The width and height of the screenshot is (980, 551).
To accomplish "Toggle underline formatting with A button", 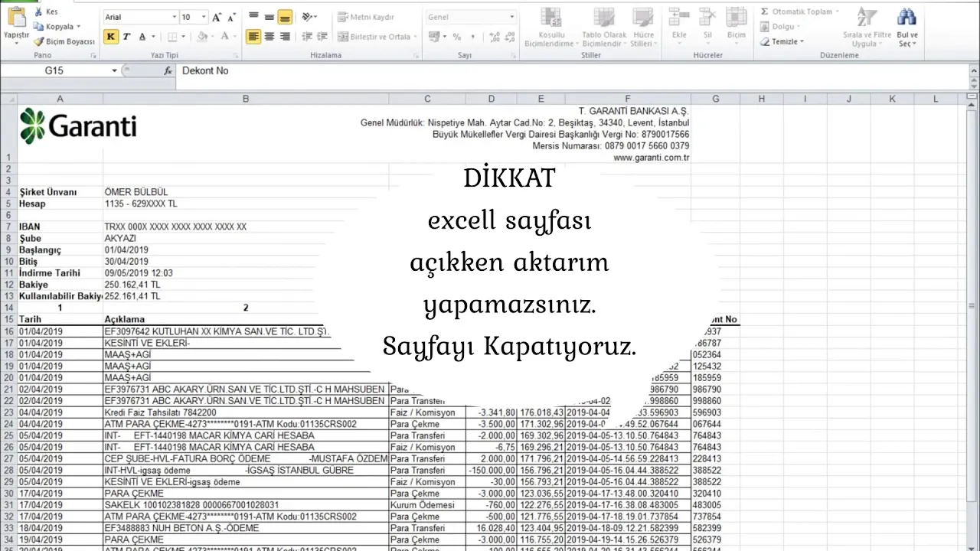I will click(x=142, y=36).
